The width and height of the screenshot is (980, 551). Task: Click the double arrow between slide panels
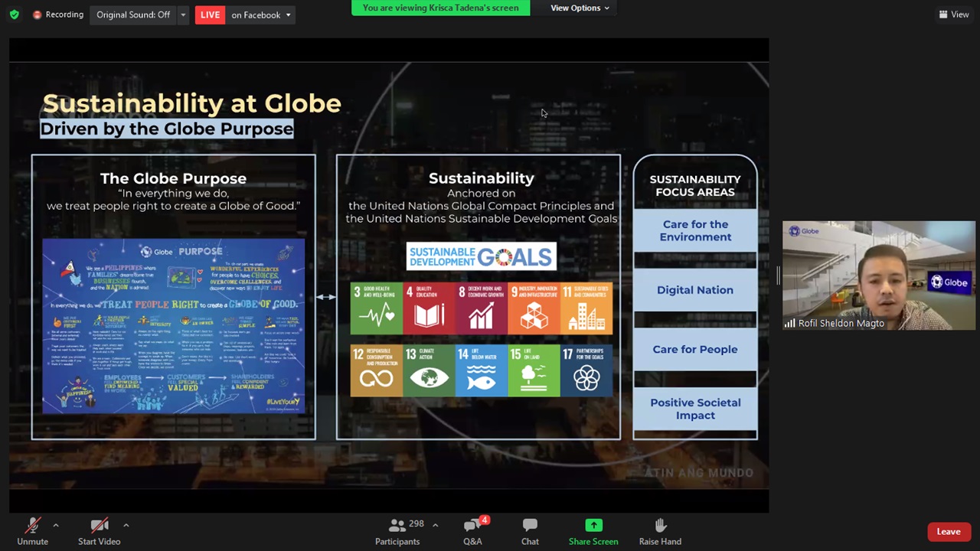pos(325,297)
